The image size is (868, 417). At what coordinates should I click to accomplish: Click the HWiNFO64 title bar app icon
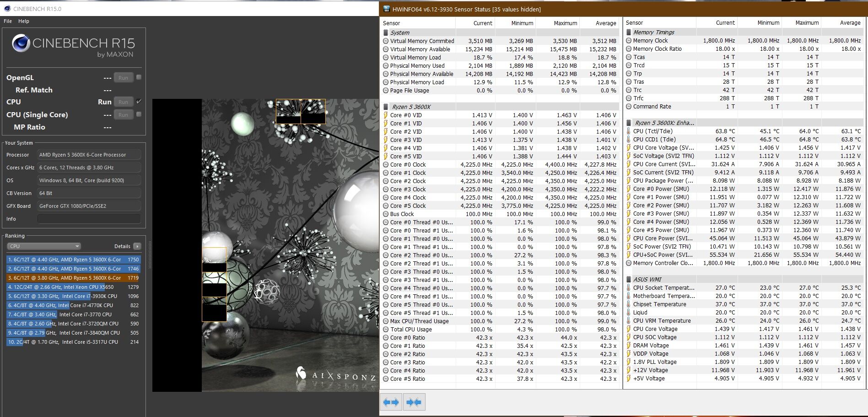coord(386,9)
